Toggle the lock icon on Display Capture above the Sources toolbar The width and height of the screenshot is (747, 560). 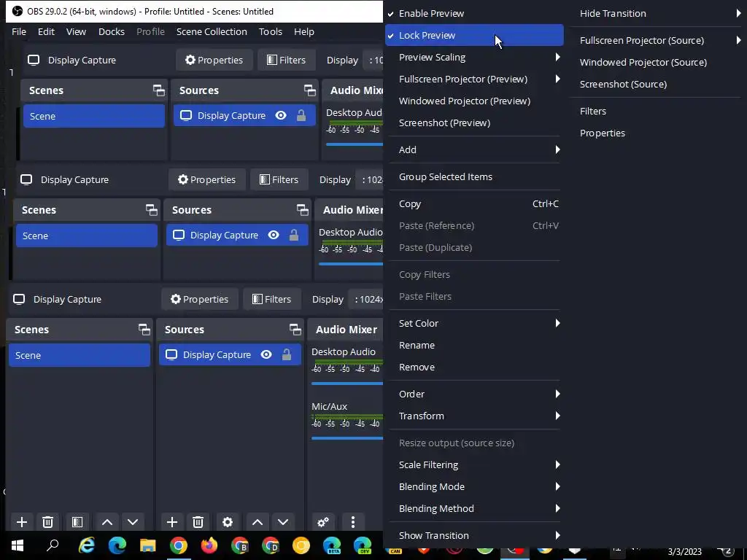coord(286,355)
